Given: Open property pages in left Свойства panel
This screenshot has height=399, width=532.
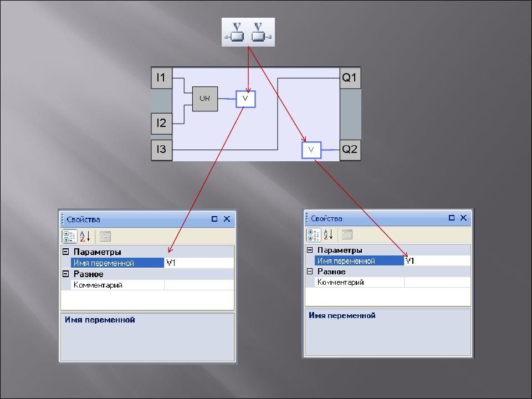Looking at the screenshot, I should 105,237.
